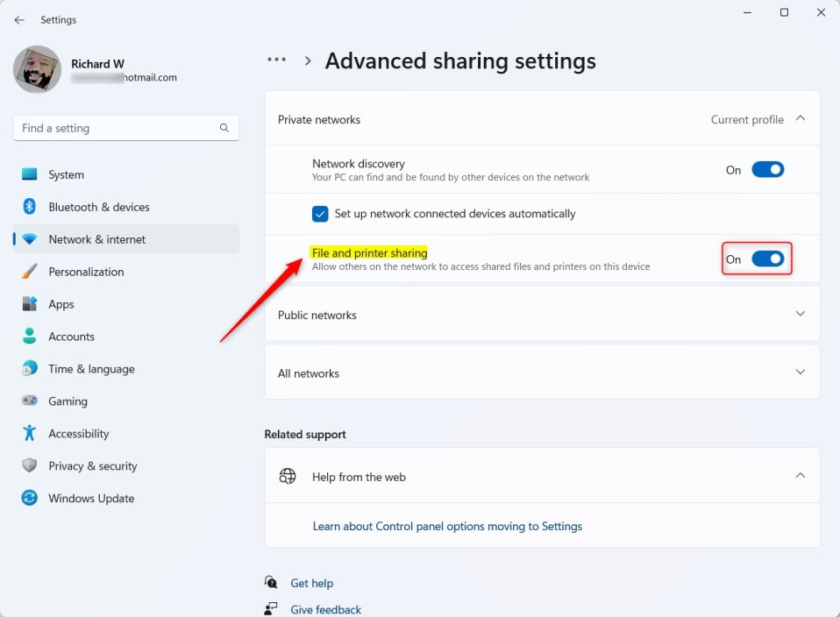840x617 pixels.
Task: Open Learn about Control panel options link
Action: tap(447, 527)
